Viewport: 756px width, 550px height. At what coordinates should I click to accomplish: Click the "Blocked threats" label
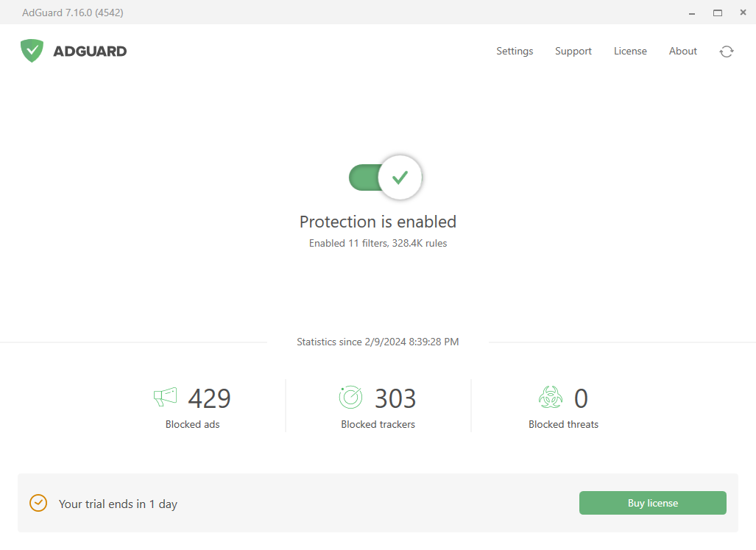pyautogui.click(x=563, y=424)
